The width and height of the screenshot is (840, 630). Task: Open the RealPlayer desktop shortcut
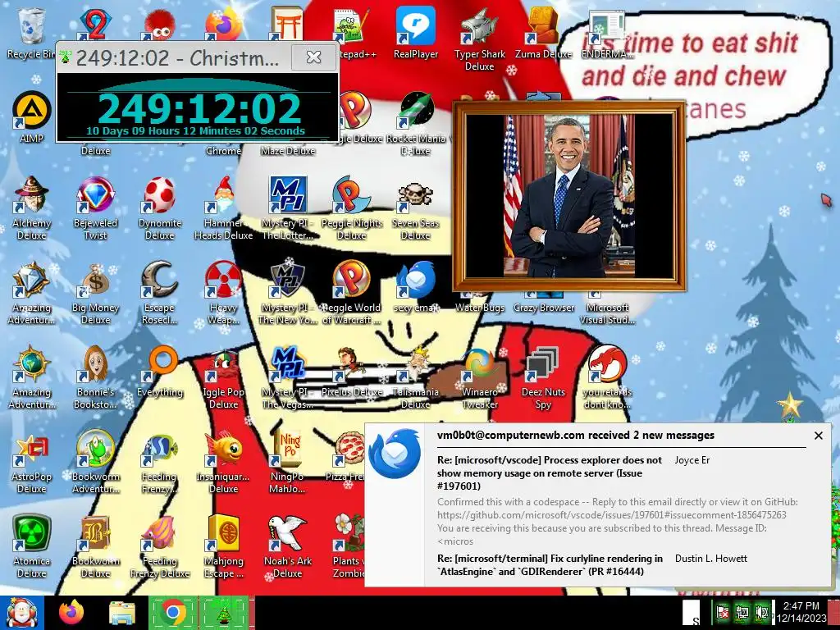(416, 33)
